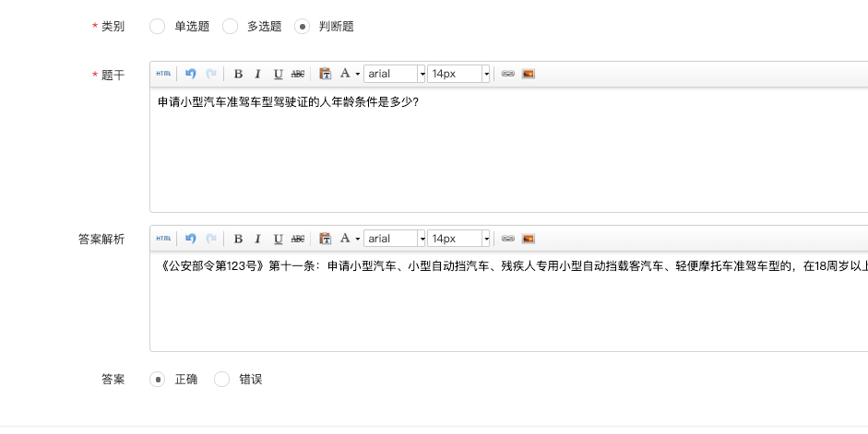This screenshot has width=868, height=434.
Task: Insert image in the 题干 editor
Action: (x=529, y=74)
